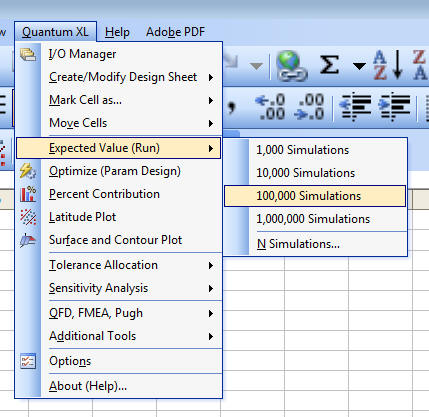Choose Percent Contribution
The image size is (429, 417).
pos(119,194)
